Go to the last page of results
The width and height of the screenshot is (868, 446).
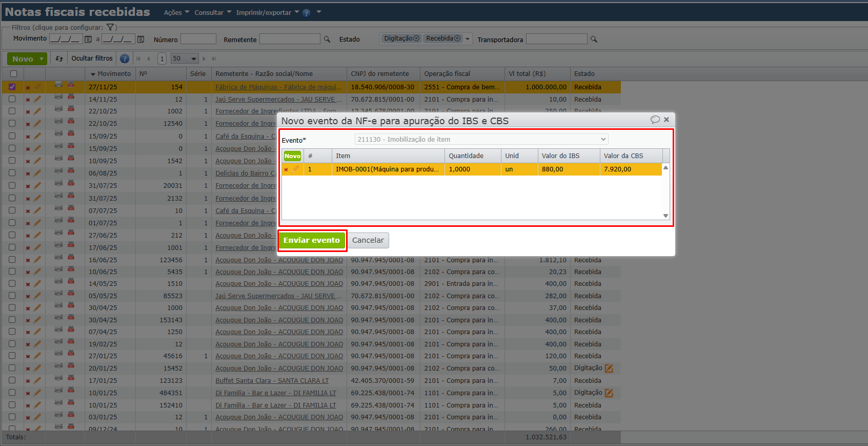coord(214,59)
